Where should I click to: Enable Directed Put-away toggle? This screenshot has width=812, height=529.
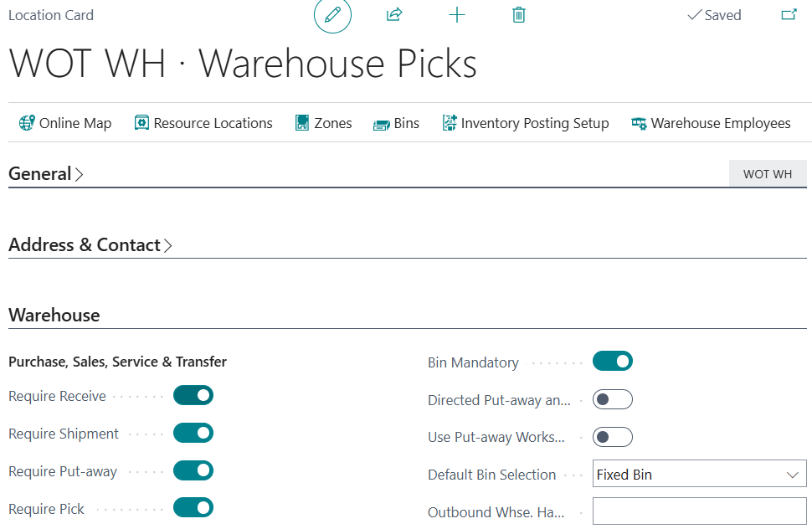(x=613, y=399)
